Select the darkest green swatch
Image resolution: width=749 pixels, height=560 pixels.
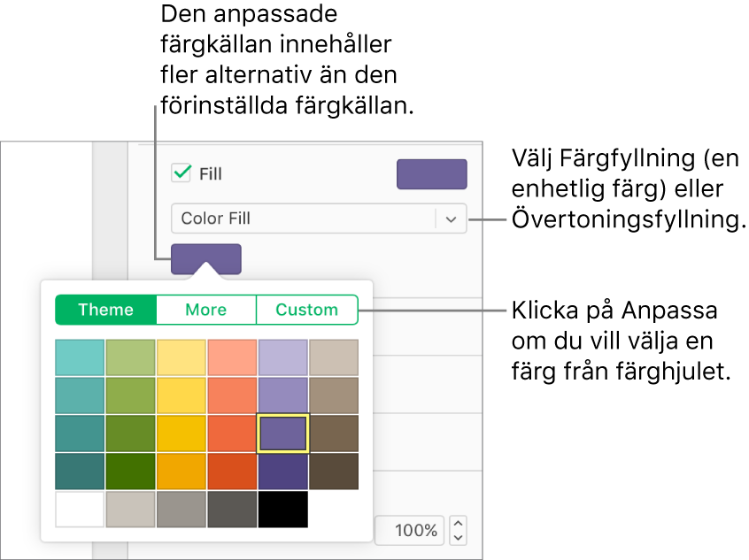131,472
